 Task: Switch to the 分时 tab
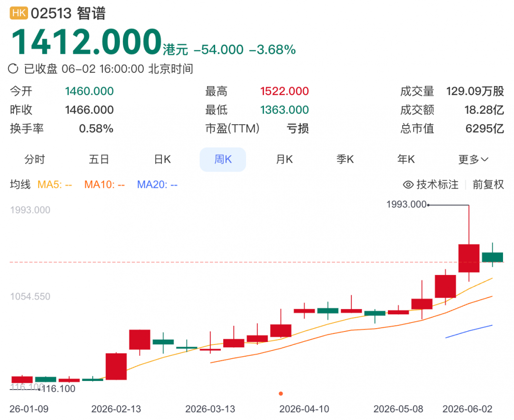34,159
